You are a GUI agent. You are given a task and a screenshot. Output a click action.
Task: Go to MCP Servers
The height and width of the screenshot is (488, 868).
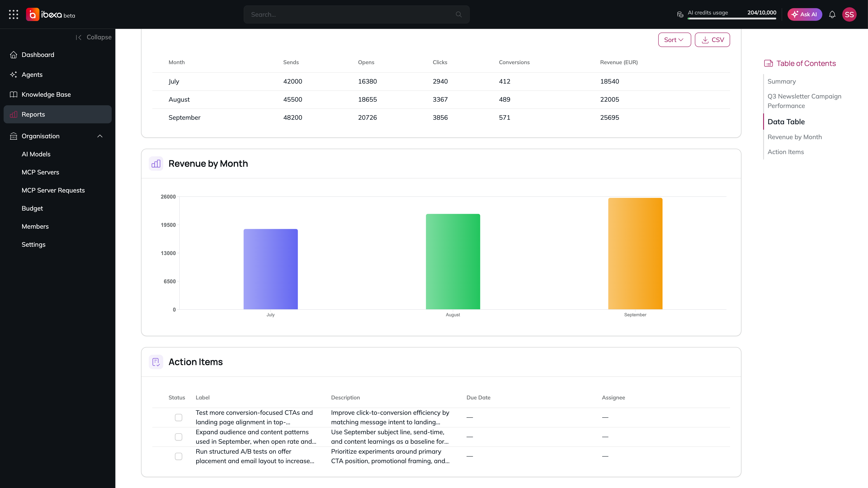(x=40, y=172)
